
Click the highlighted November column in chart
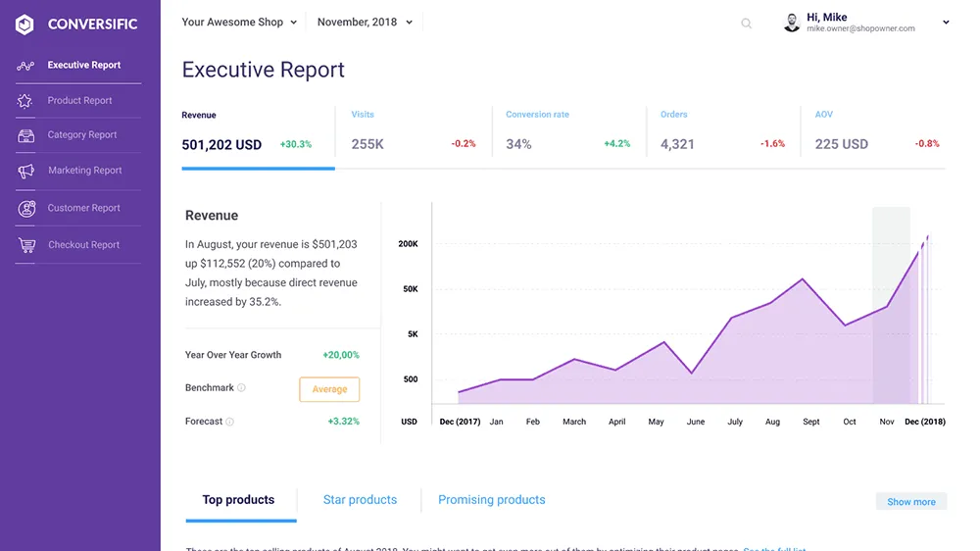(x=891, y=305)
